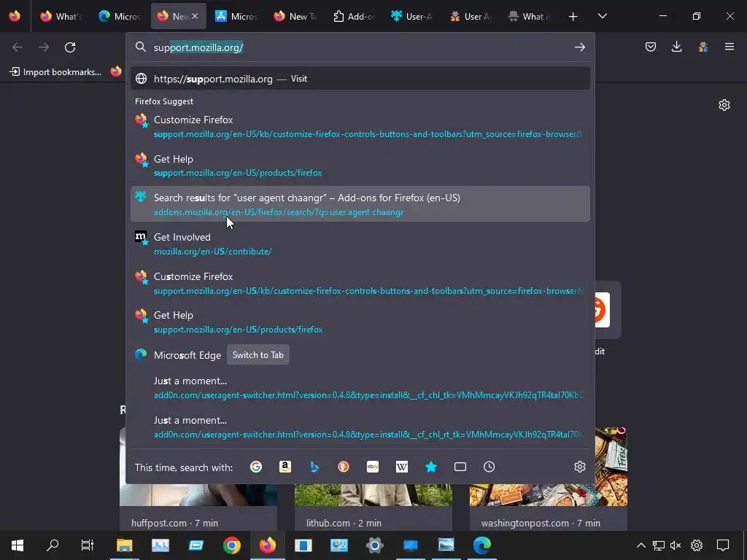Personalize new tab gear icon
This screenshot has width=747, height=560.
click(724, 105)
